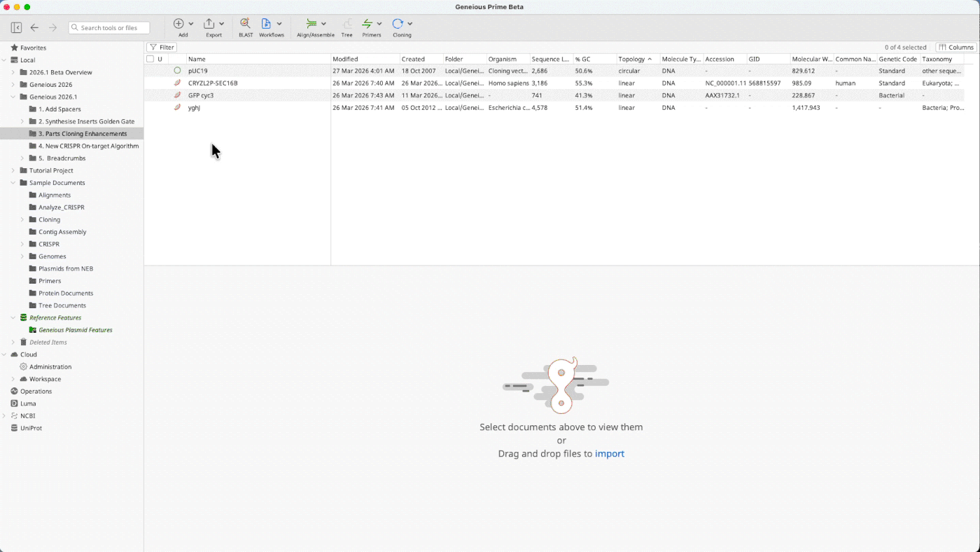Click the pUC19 circular plasmid icon
980x552 pixels.
click(177, 71)
